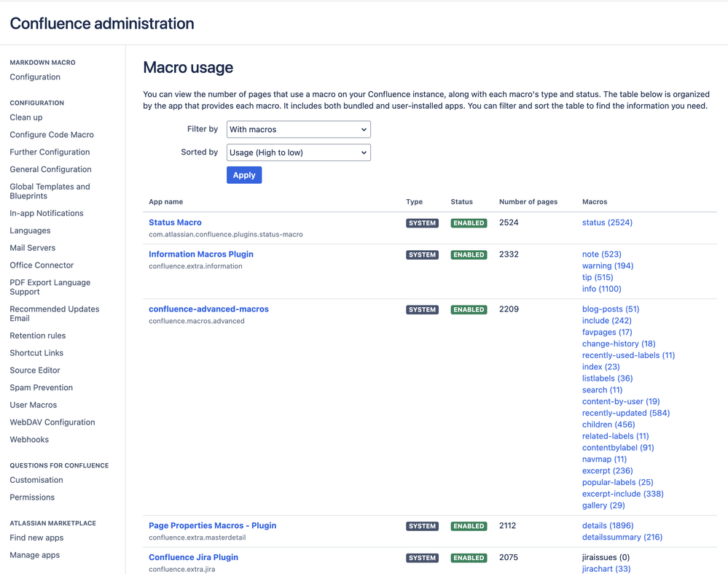This screenshot has height=574, width=728.
Task: Open Shortcut Links
Action: 36,353
